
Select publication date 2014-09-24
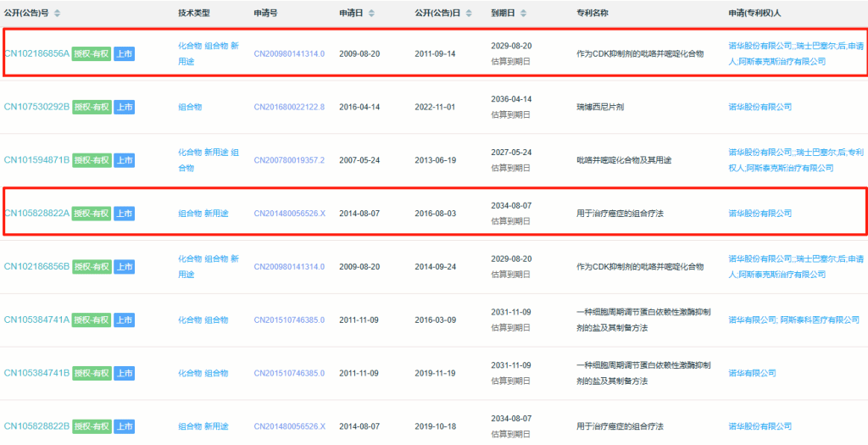click(435, 266)
